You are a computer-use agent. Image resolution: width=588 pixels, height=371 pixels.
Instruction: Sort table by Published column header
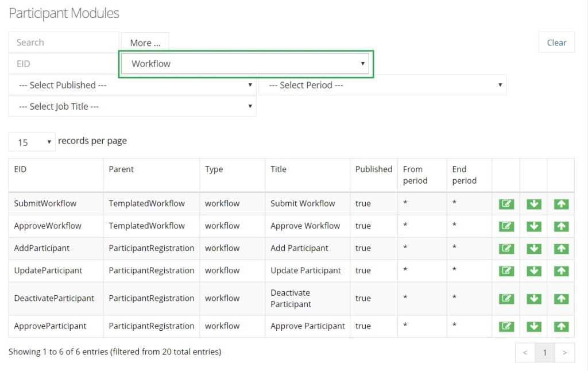[374, 175]
